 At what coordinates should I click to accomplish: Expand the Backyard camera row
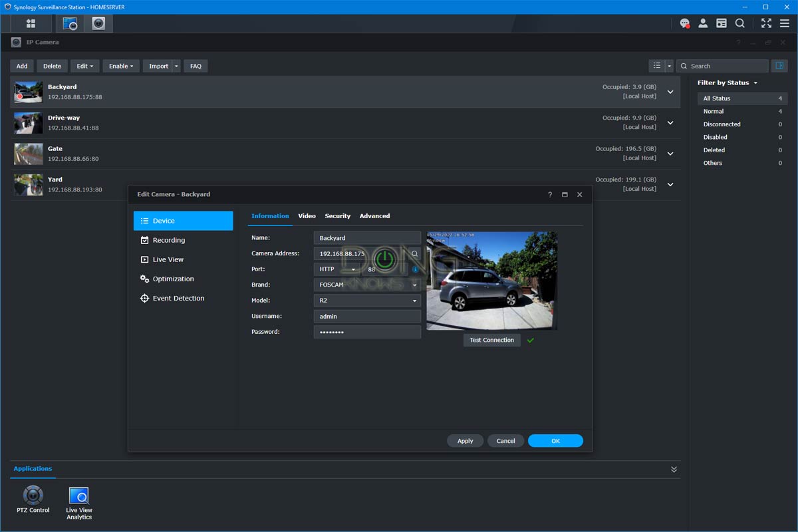[x=670, y=92]
